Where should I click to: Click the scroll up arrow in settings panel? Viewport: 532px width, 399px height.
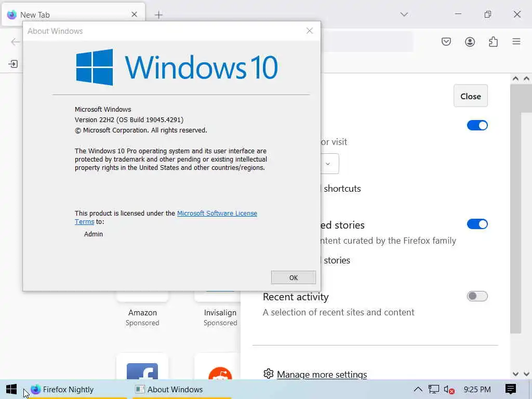pos(515,79)
